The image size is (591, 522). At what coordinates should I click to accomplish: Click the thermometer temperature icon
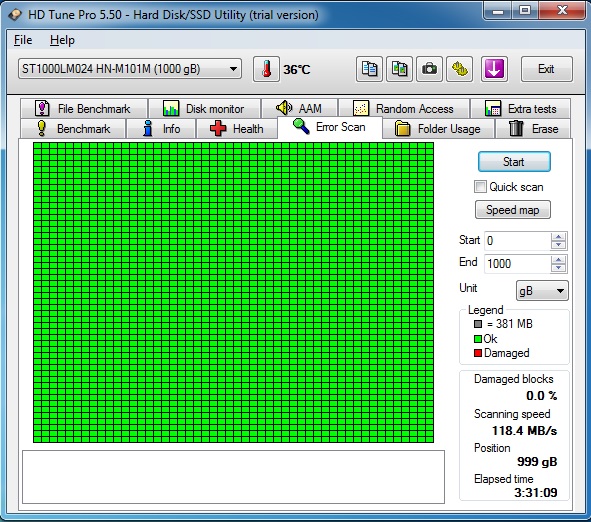pyautogui.click(x=266, y=69)
